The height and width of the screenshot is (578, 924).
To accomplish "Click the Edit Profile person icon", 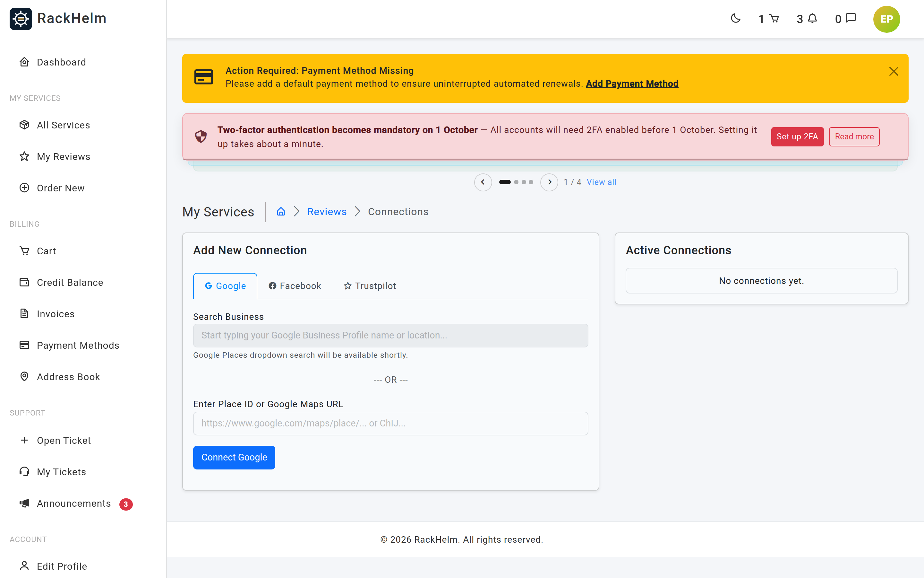I will click(24, 566).
